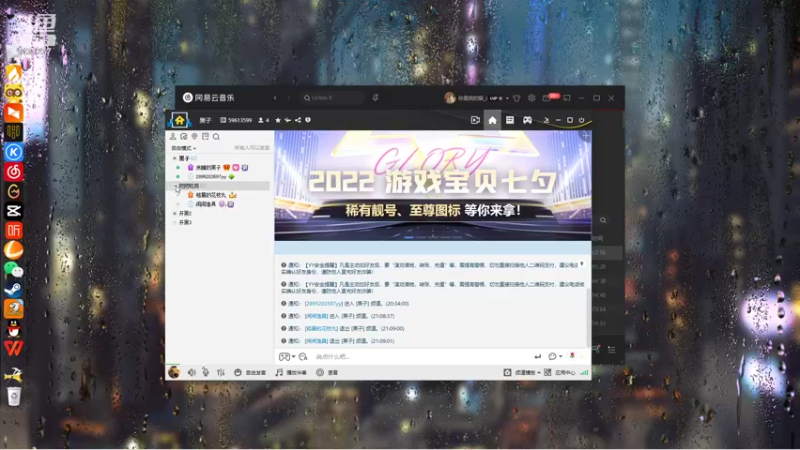The image size is (800, 450).
Task: Toggle the speaker volume icon
Action: [191, 372]
